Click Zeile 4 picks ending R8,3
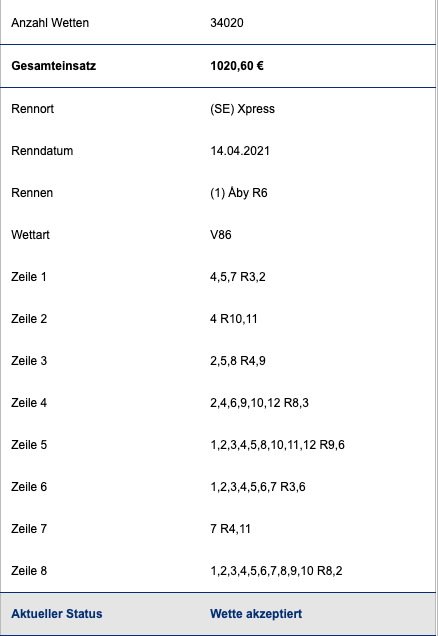 (259, 403)
